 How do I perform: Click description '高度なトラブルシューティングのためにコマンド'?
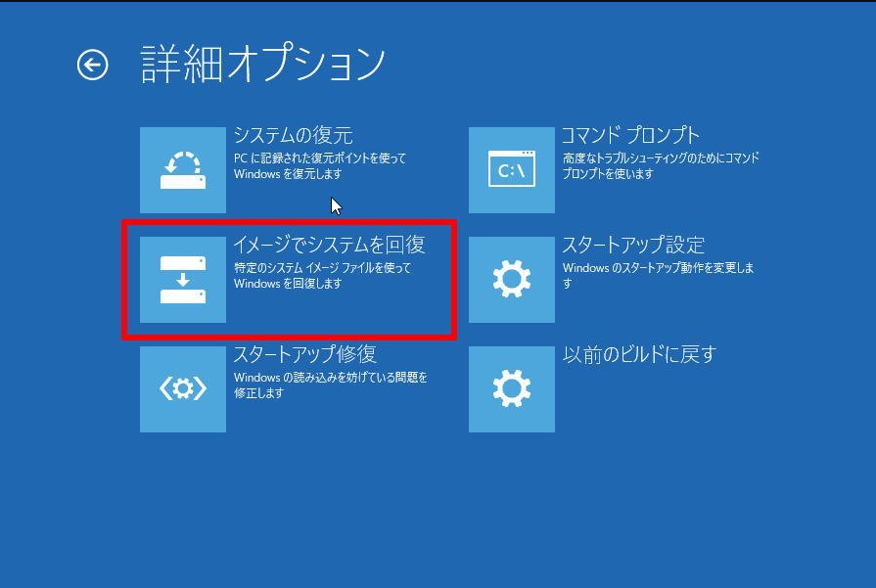(x=661, y=158)
